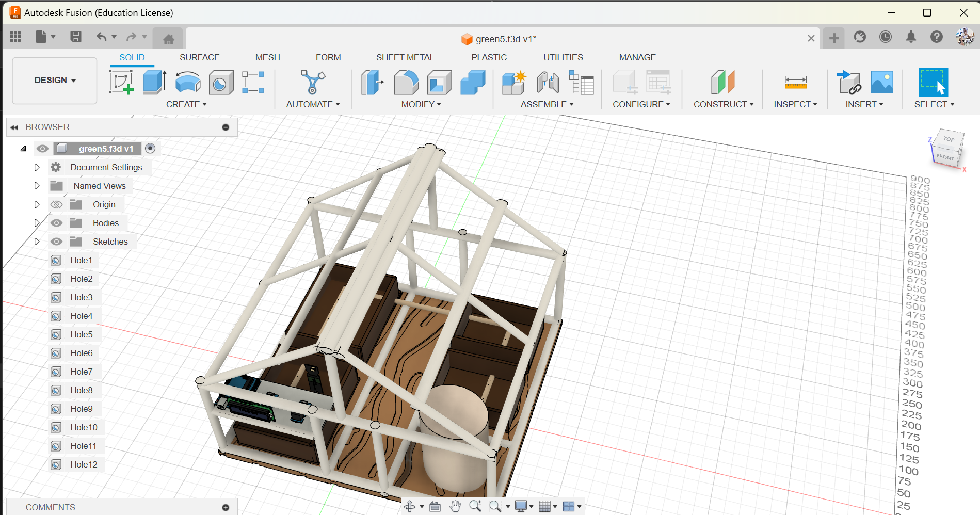Image resolution: width=980 pixels, height=515 pixels.
Task: Open the Insert Derive tool
Action: pos(848,82)
